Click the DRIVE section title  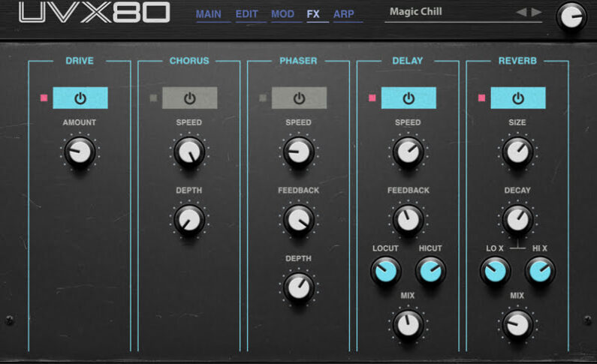(x=80, y=61)
